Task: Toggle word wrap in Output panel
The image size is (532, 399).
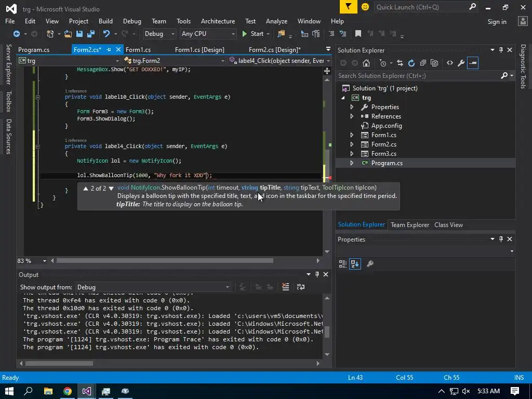Action: 301,287
